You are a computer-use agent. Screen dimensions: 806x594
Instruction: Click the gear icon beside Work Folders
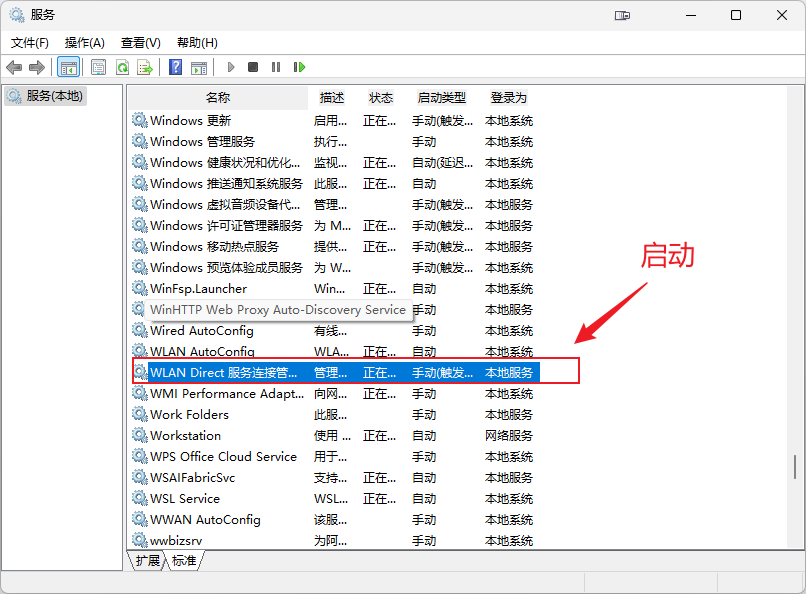[139, 414]
